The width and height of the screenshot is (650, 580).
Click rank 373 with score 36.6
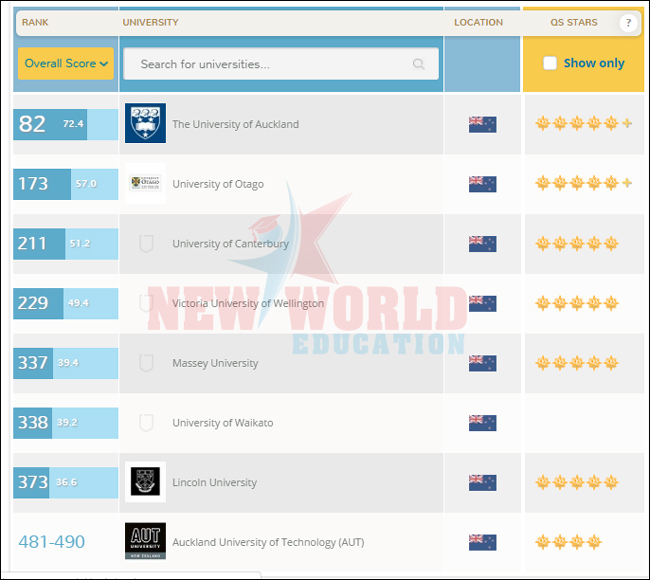65,483
